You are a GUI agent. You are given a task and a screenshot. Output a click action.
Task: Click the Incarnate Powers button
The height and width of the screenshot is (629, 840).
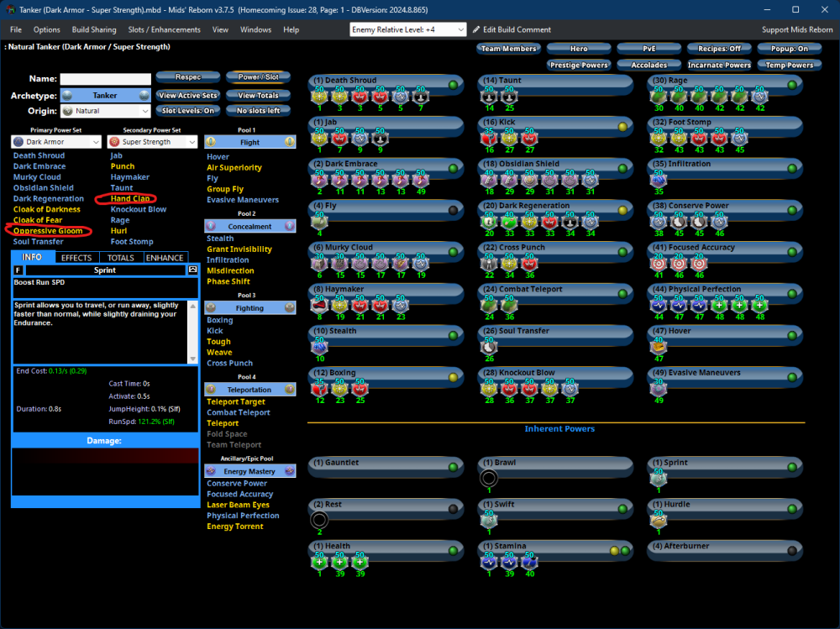point(719,65)
